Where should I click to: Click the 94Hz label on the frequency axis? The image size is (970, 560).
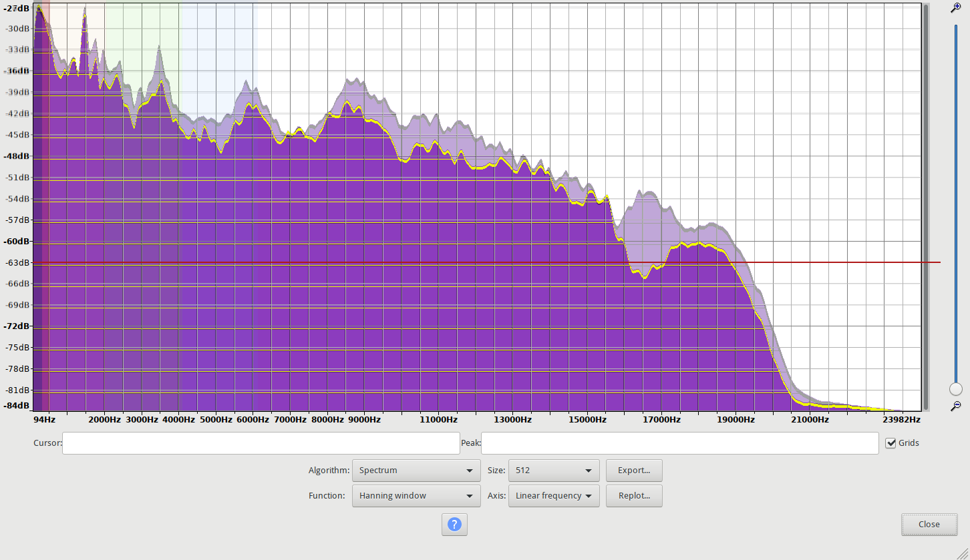point(44,420)
